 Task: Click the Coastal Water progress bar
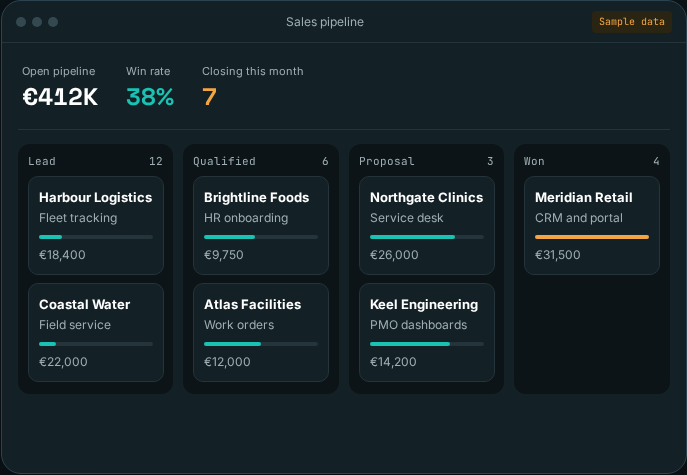click(96, 344)
